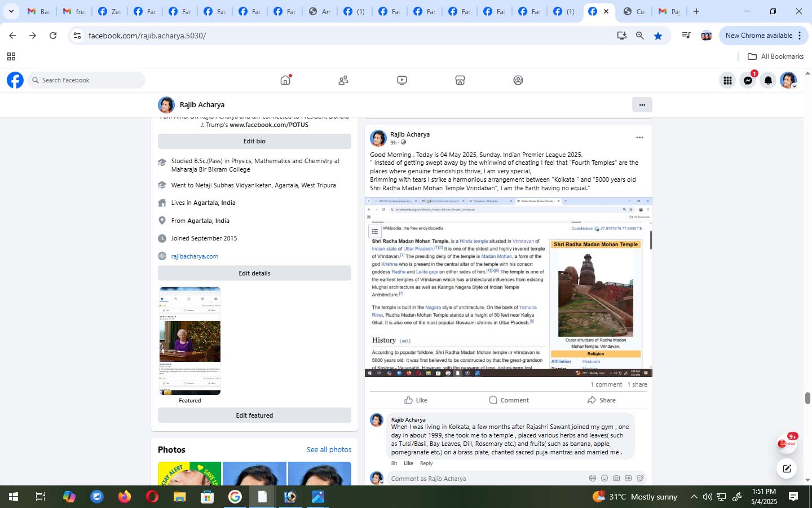812x508 pixels.
Task: Open Messenger chats icon
Action: (x=748, y=81)
